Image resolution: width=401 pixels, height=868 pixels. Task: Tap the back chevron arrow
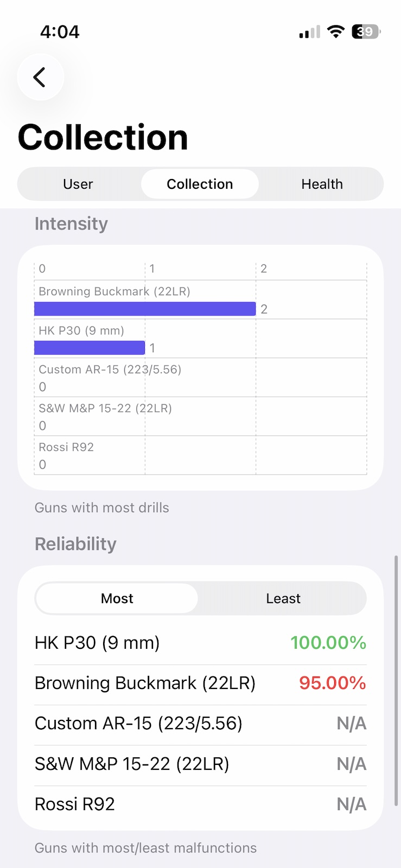coord(40,77)
